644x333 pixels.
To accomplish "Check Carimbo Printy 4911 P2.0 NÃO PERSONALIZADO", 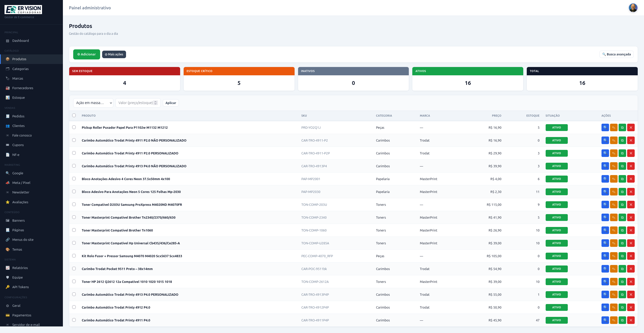I will click(x=74, y=140).
